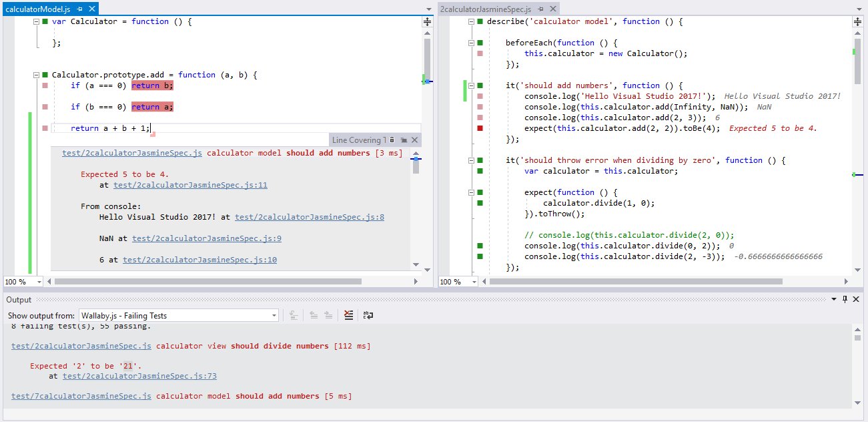This screenshot has width=868, height=422.
Task: Pin the calculatorModel.js tab
Action: [x=80, y=9]
